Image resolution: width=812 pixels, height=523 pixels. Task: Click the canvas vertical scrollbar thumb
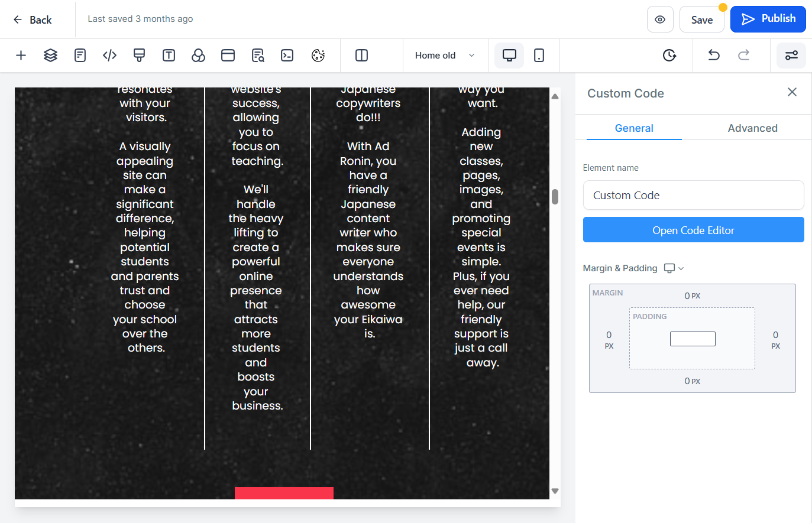[x=555, y=197]
